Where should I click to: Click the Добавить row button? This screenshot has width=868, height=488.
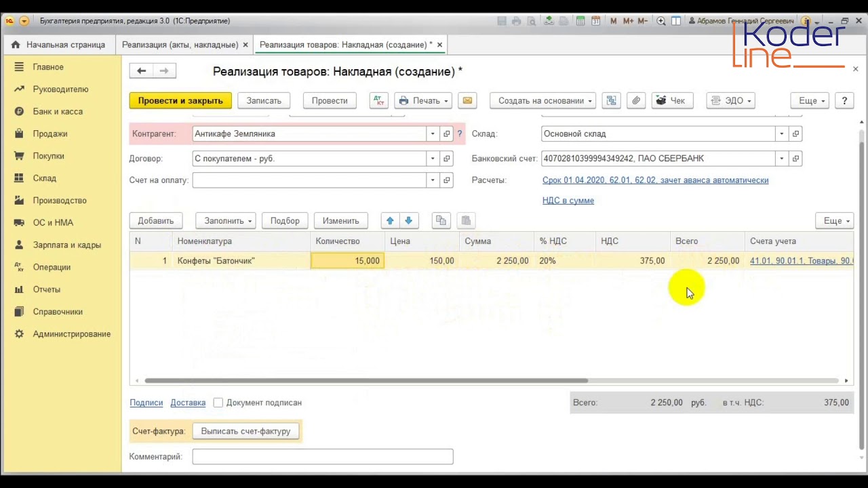pyautogui.click(x=156, y=221)
